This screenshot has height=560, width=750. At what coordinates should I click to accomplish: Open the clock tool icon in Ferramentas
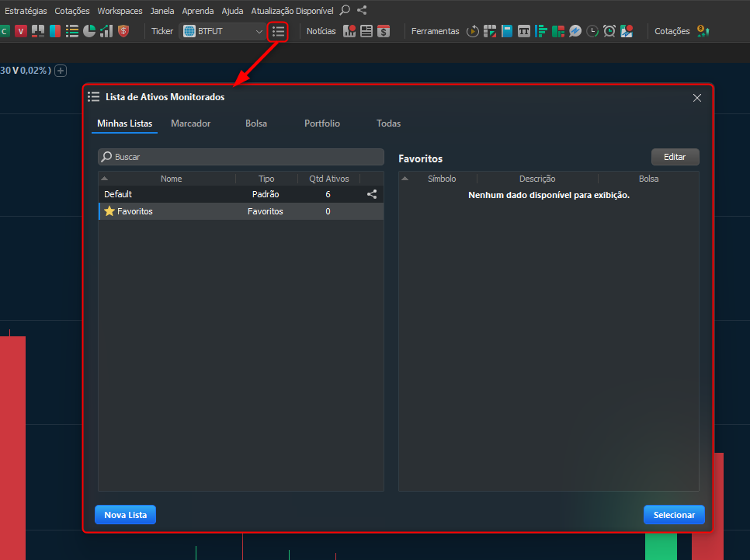pyautogui.click(x=592, y=32)
